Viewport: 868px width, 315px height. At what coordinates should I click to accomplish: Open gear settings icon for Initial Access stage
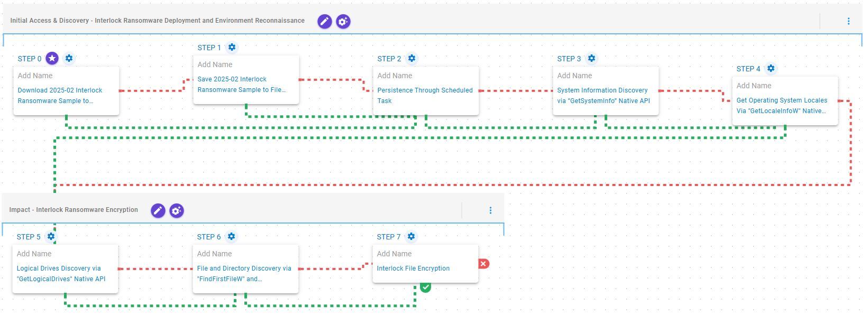click(x=343, y=22)
